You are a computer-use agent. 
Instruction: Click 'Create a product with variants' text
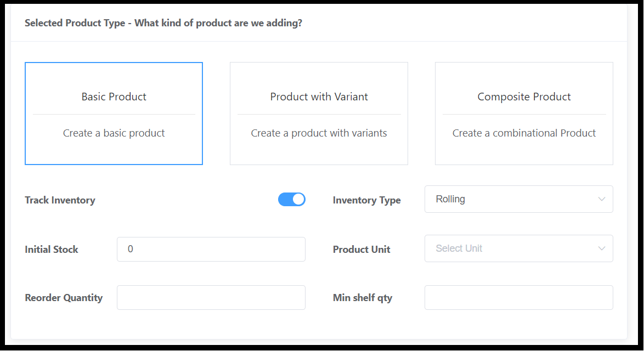click(x=319, y=133)
